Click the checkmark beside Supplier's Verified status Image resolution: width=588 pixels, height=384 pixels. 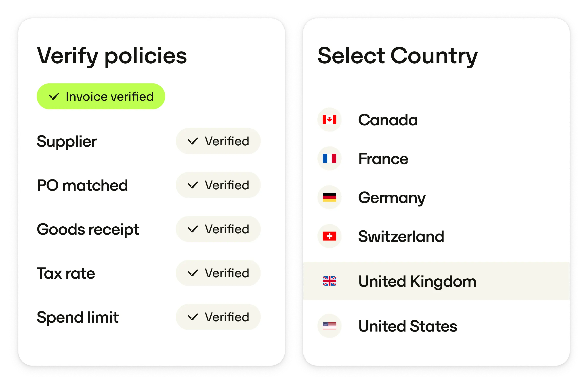193,141
